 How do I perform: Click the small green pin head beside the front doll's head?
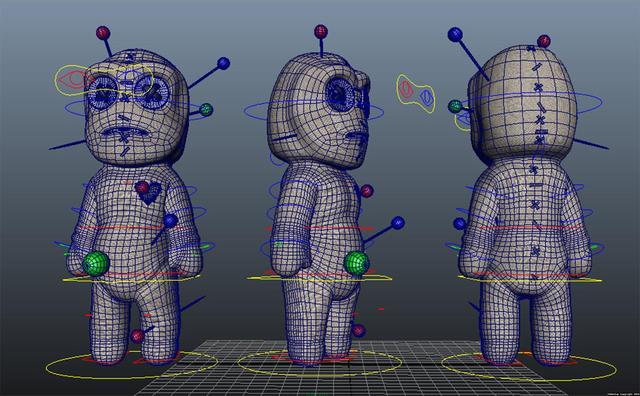(x=206, y=109)
